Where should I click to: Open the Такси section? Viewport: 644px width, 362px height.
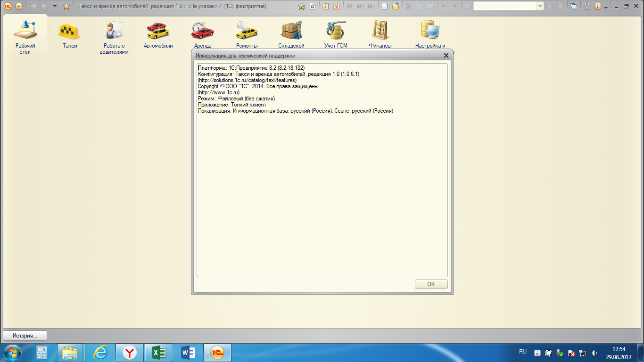(69, 35)
